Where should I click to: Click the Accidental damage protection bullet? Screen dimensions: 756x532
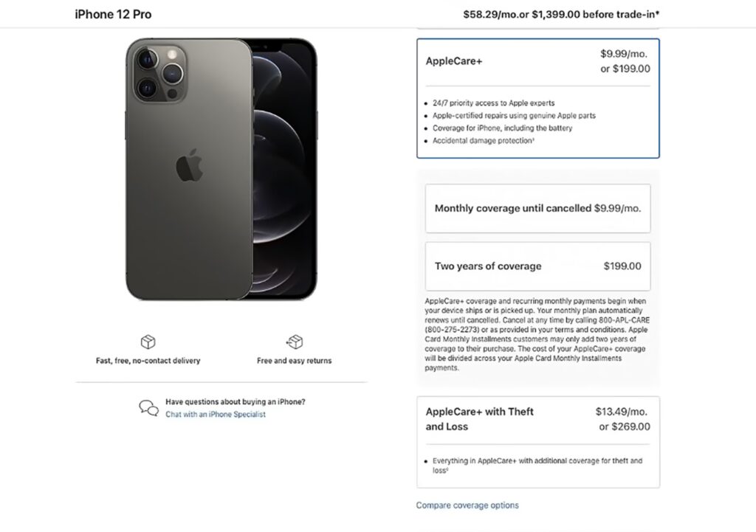(x=483, y=140)
